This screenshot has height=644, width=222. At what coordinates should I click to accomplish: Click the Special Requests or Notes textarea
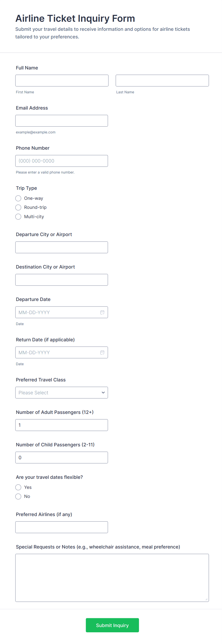[x=112, y=577]
